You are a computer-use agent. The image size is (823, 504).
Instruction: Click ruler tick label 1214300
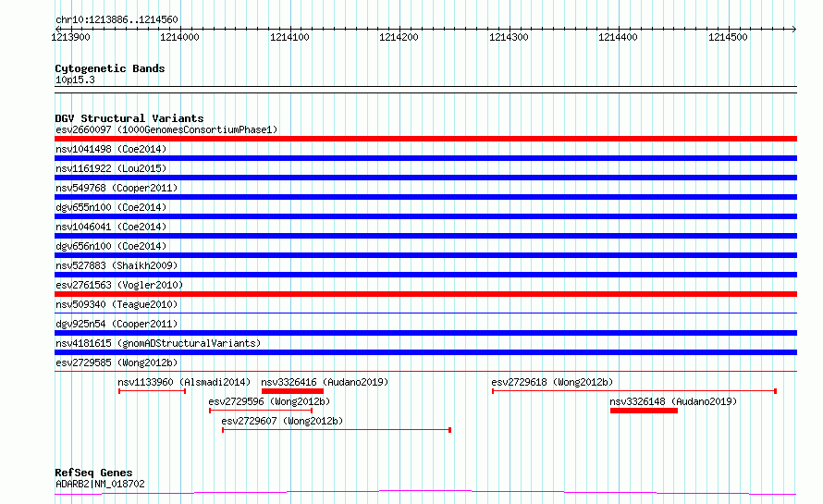tap(509, 37)
